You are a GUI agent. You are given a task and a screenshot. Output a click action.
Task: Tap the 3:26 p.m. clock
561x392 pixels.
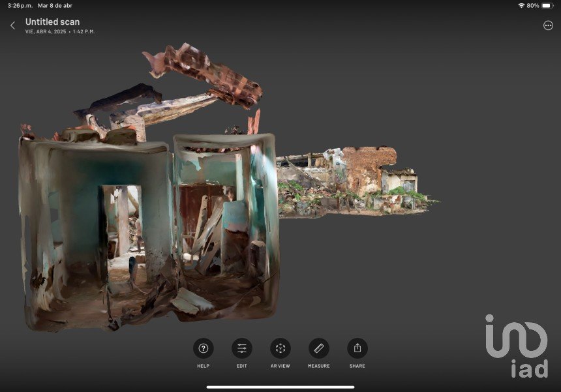(x=20, y=6)
